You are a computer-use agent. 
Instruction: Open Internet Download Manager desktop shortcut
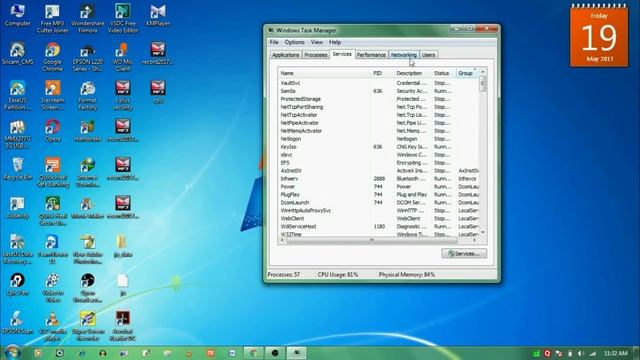pyautogui.click(x=87, y=172)
